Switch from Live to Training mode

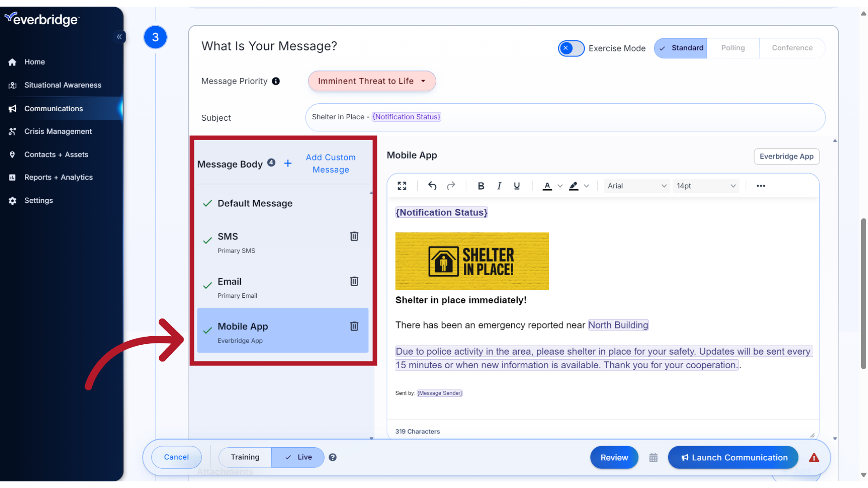[245, 457]
